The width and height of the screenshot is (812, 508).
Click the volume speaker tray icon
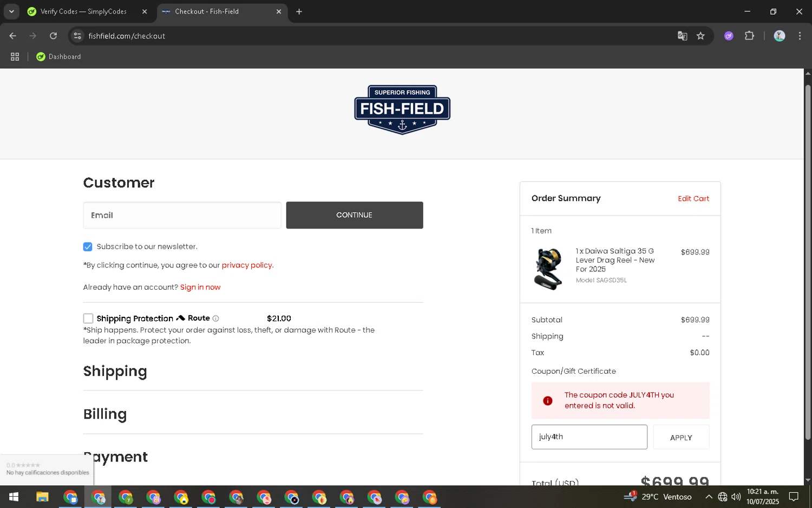point(736,497)
